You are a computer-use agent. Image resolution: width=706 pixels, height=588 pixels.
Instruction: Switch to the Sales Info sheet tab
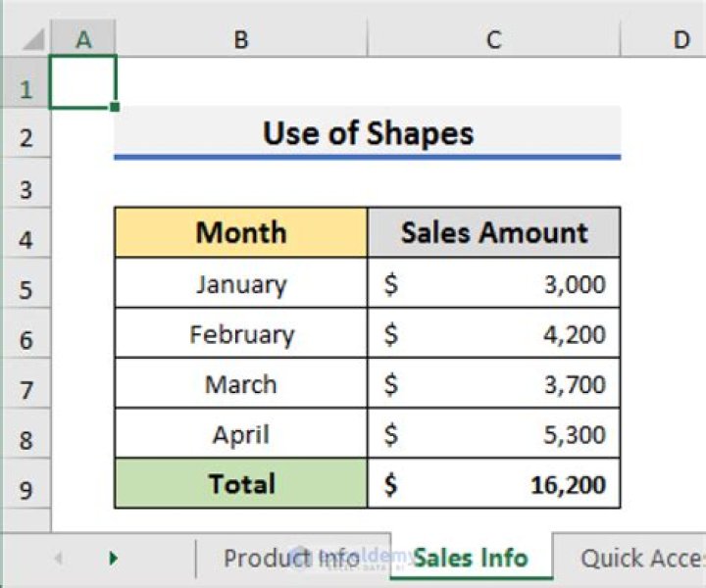tap(471, 557)
